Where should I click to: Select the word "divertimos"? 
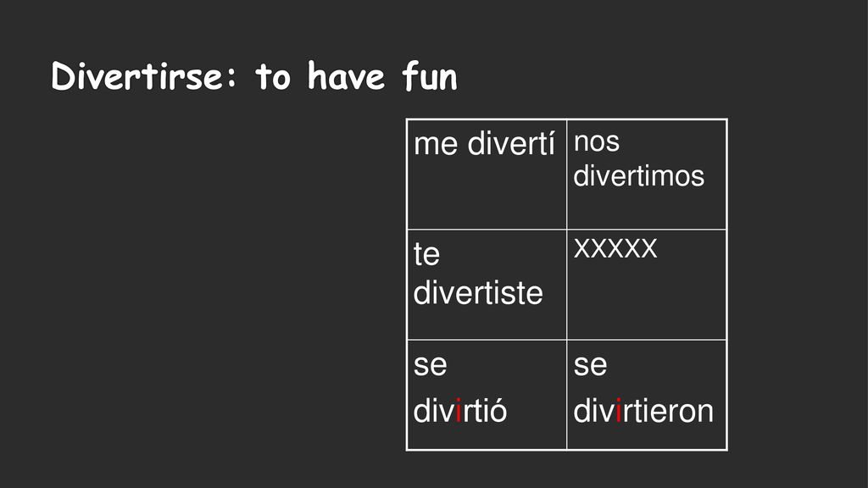point(639,175)
